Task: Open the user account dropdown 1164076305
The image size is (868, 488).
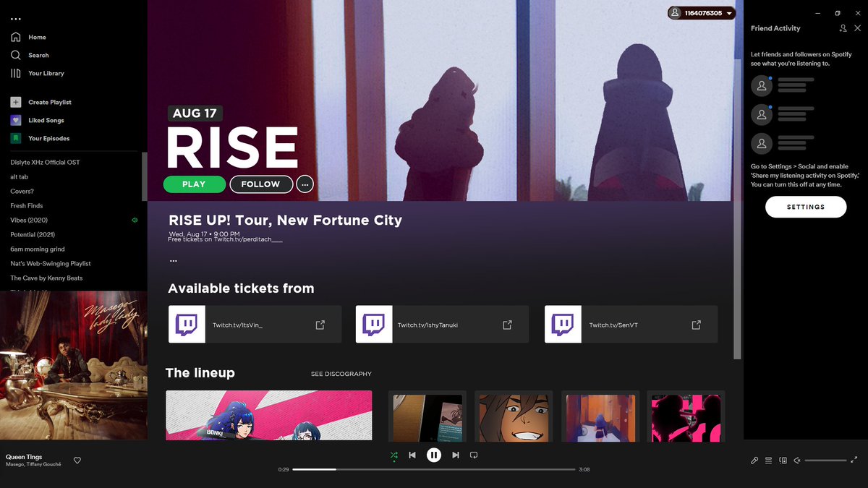Action: tap(701, 13)
